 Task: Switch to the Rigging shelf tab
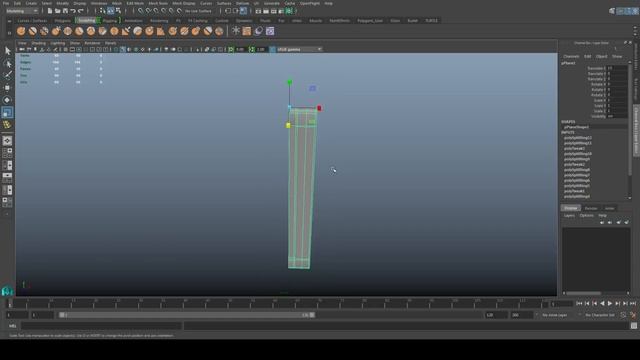(109, 20)
